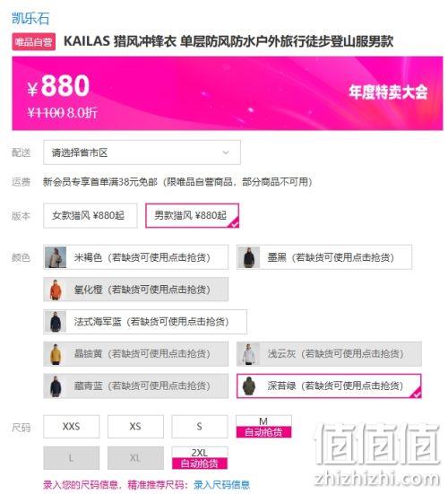Click the 墨黑 black jacket thumbnail
The width and height of the screenshot is (448, 494).
(x=249, y=257)
